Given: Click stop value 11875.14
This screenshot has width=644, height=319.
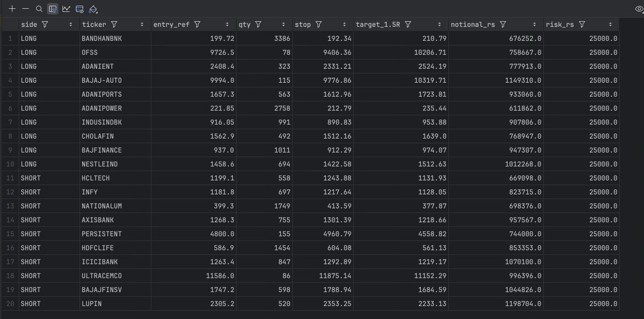Looking at the screenshot, I should pos(336,276).
